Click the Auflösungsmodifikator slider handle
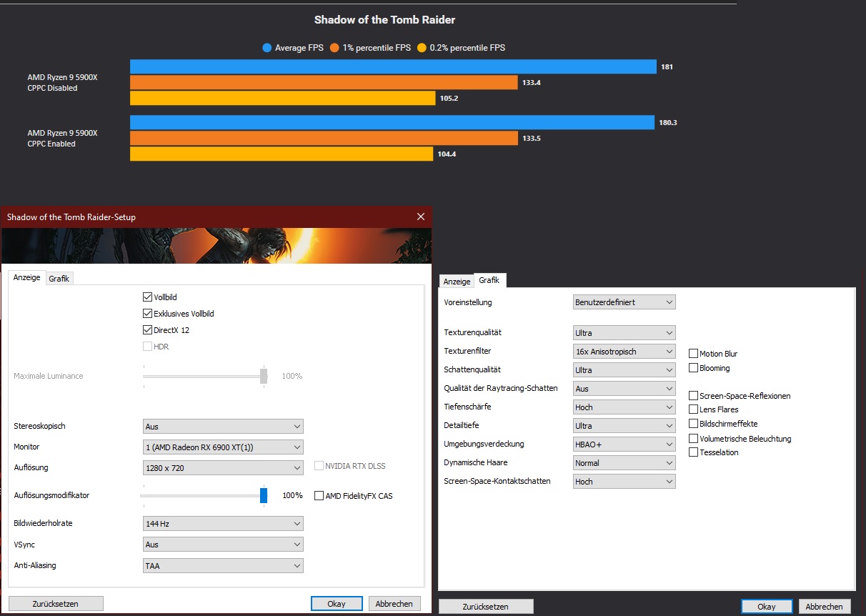The width and height of the screenshot is (866, 616). (x=264, y=495)
